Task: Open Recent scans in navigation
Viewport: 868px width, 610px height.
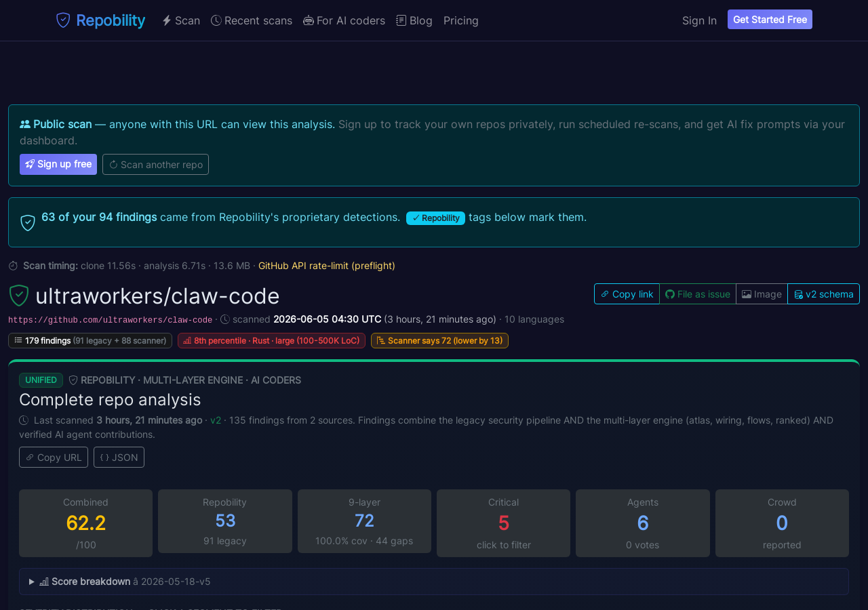Action: coord(252,20)
